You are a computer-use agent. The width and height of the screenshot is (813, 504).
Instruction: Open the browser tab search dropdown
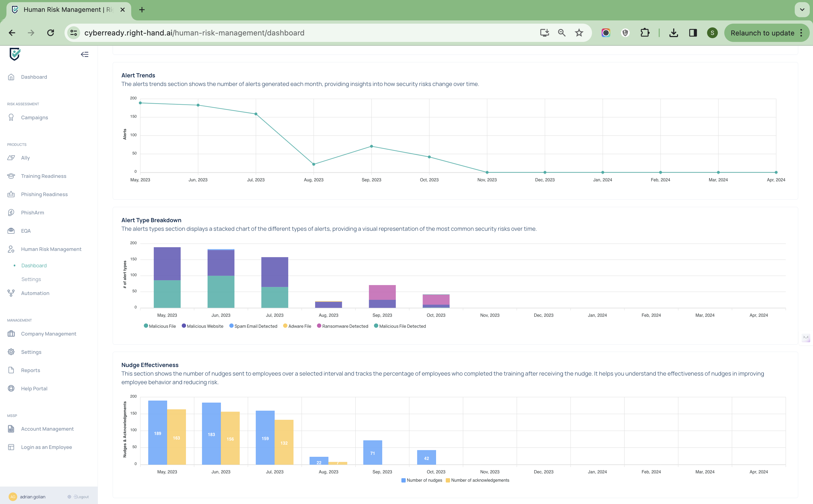(802, 10)
